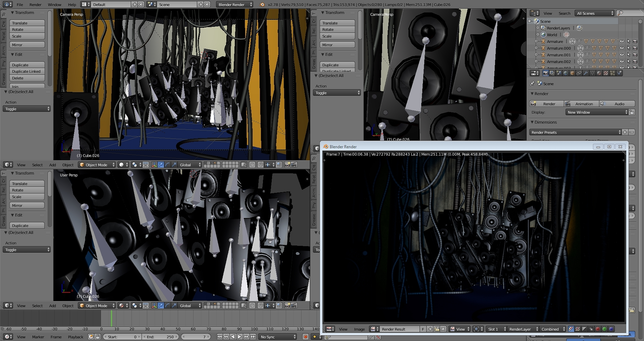Toggle the timeline frame-range lock icon

(x=98, y=337)
